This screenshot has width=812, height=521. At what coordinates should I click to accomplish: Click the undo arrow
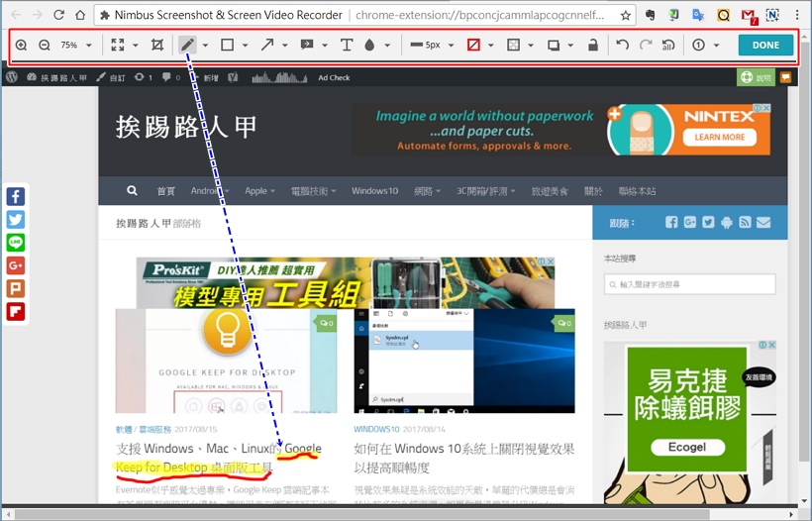[623, 45]
